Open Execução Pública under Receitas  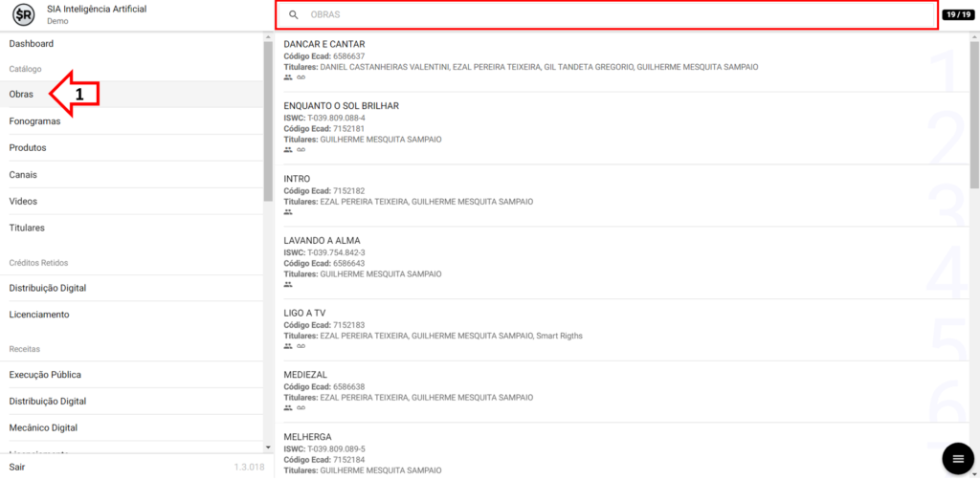[x=45, y=375]
